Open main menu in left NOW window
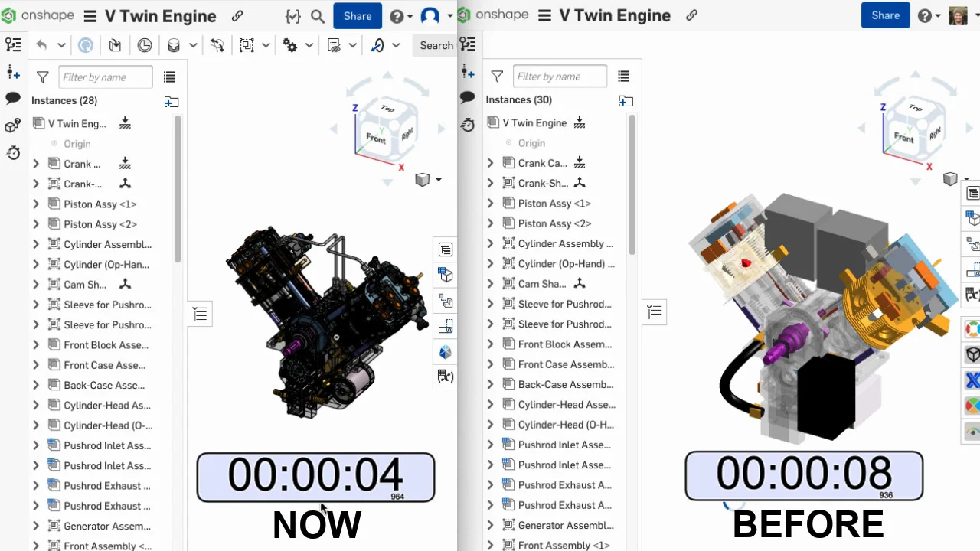This screenshot has height=551, width=980. tap(90, 16)
